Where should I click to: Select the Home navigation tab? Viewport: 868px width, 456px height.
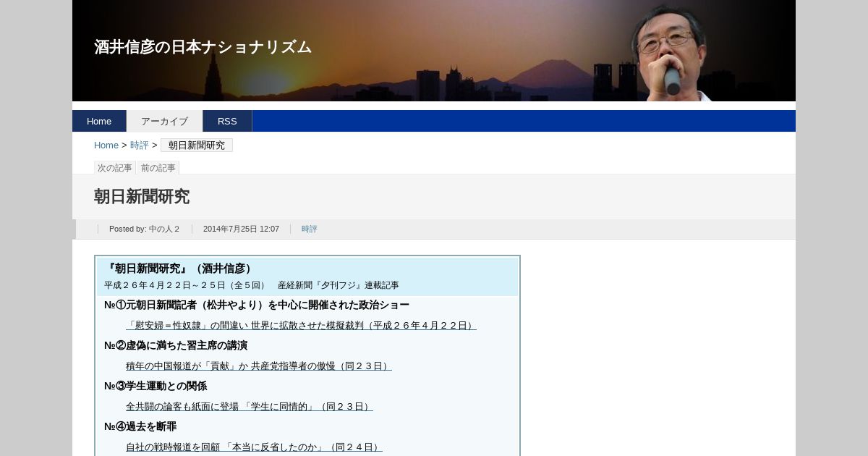click(99, 121)
